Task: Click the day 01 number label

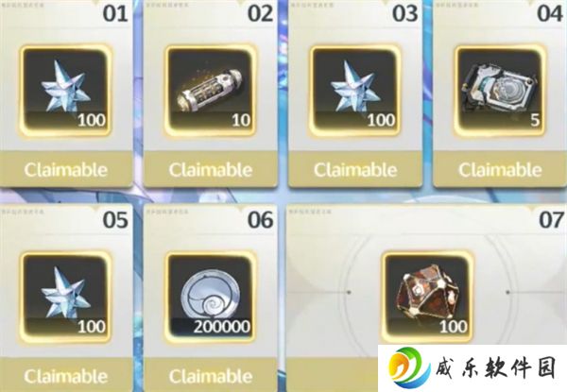Action: (x=115, y=14)
